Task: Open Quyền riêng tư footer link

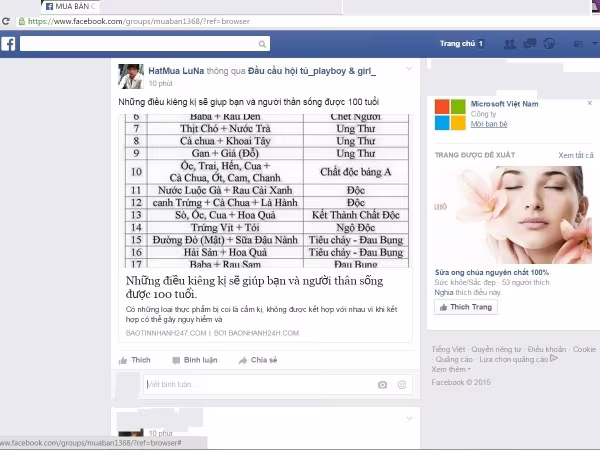Action: pos(496,349)
